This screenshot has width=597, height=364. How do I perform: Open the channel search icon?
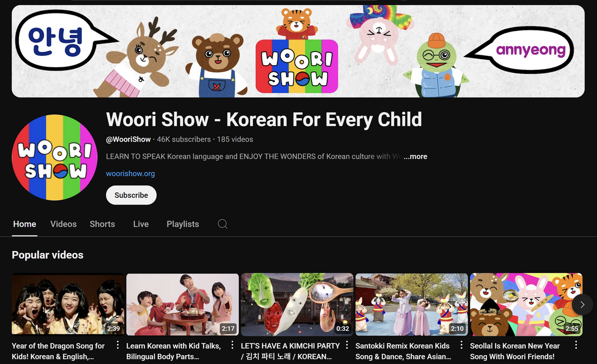(223, 224)
